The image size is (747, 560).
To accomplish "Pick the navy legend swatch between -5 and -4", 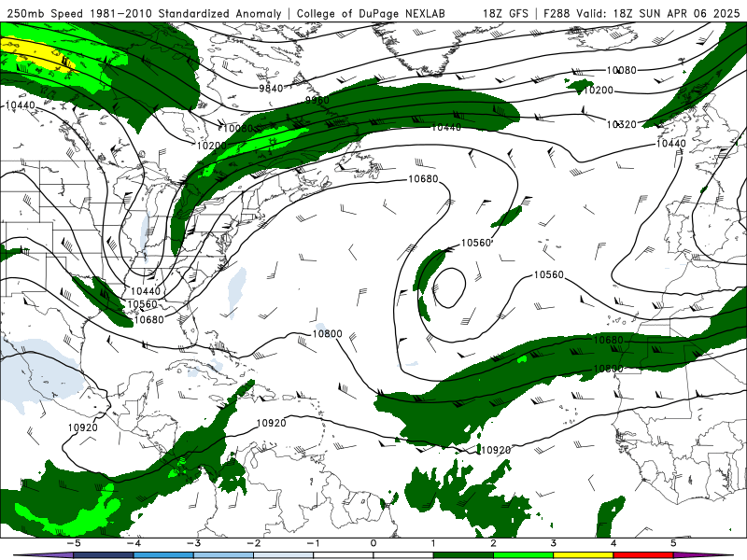I will pos(104,555).
